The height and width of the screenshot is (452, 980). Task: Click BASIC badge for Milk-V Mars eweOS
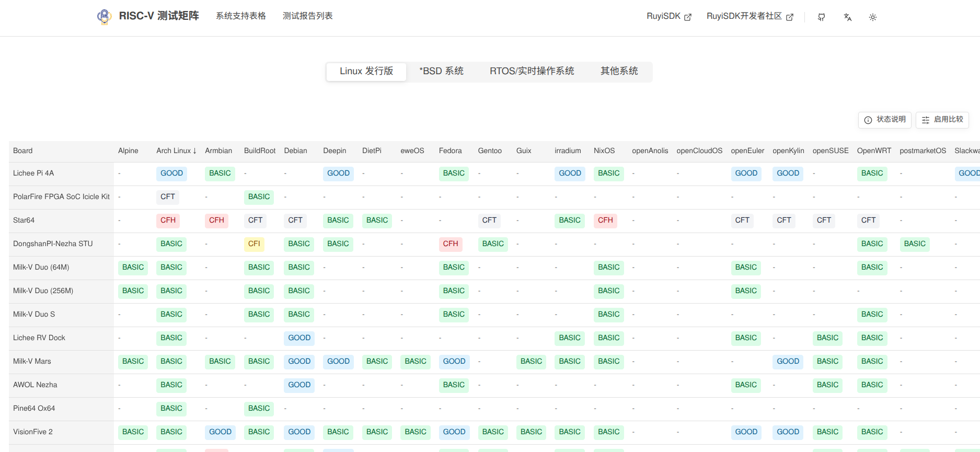pyautogui.click(x=416, y=362)
